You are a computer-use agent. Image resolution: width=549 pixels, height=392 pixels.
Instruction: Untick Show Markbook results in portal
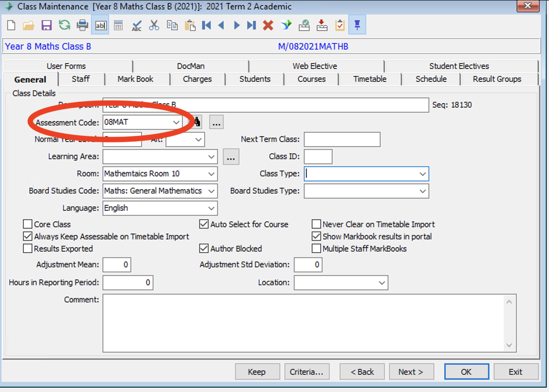pos(316,236)
